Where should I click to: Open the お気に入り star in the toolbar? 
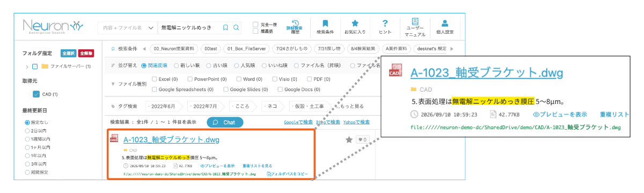click(x=355, y=27)
